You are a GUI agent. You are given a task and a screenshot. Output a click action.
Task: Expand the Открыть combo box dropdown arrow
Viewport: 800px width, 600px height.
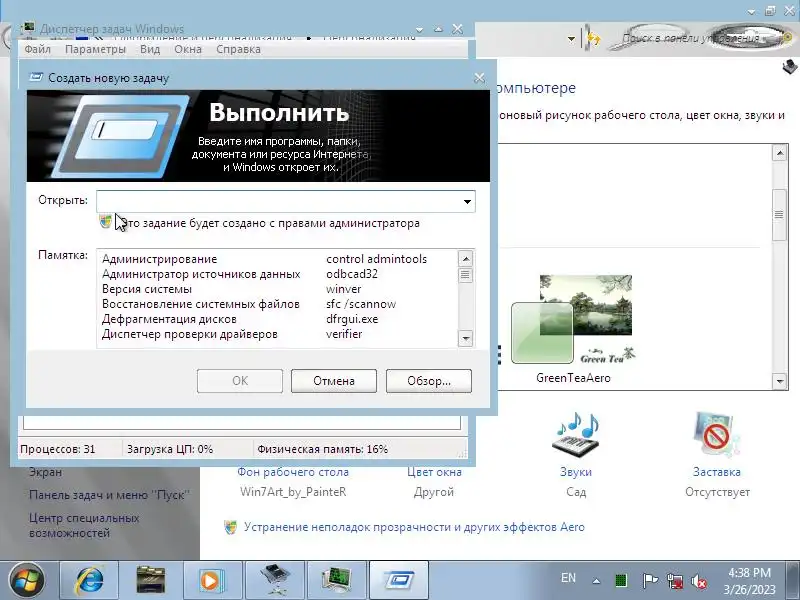(467, 202)
